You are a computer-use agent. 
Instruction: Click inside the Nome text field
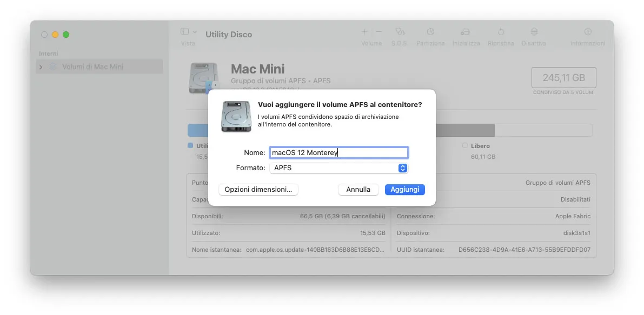338,152
